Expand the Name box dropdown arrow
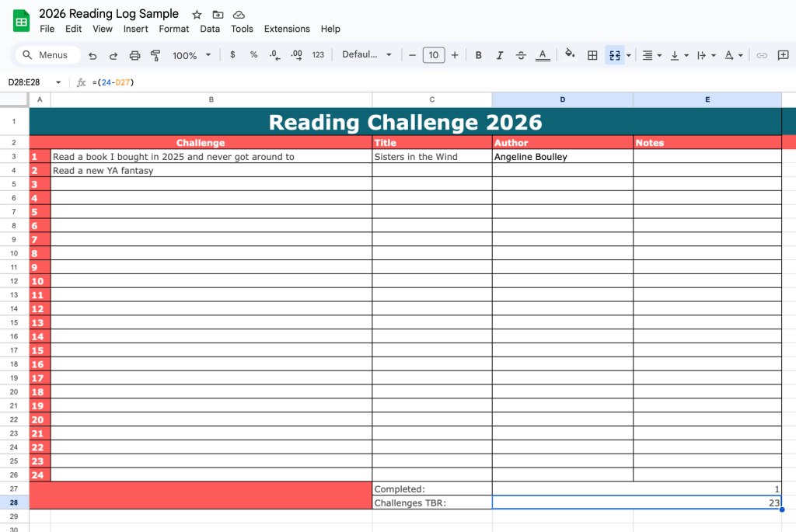 [58, 82]
